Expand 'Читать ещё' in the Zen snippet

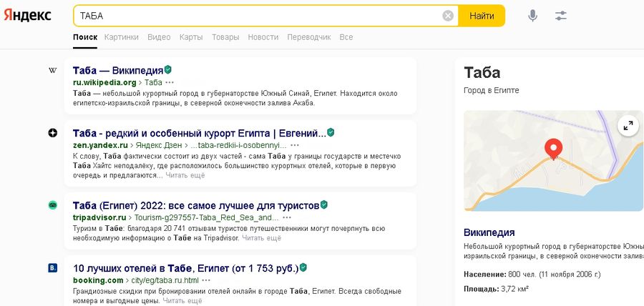[x=185, y=175]
